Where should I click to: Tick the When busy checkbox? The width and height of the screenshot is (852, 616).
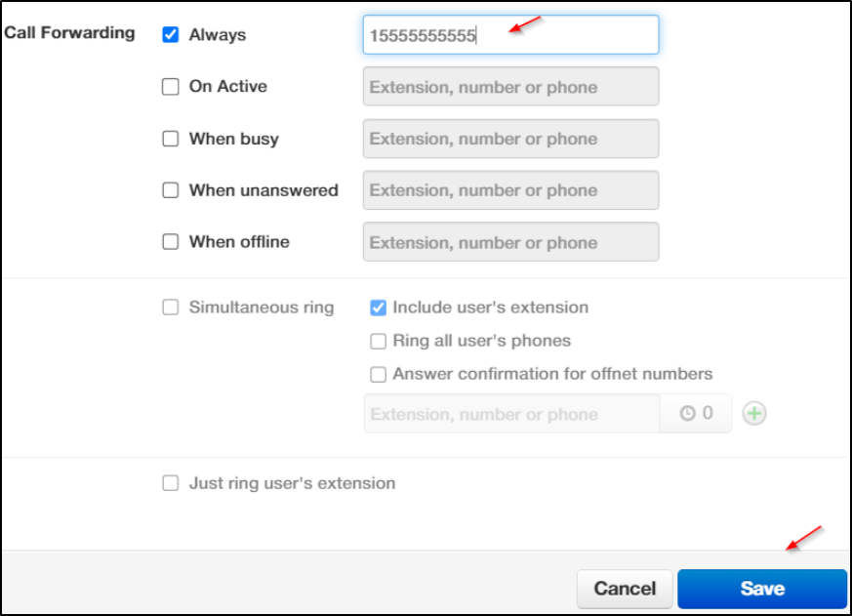point(171,139)
